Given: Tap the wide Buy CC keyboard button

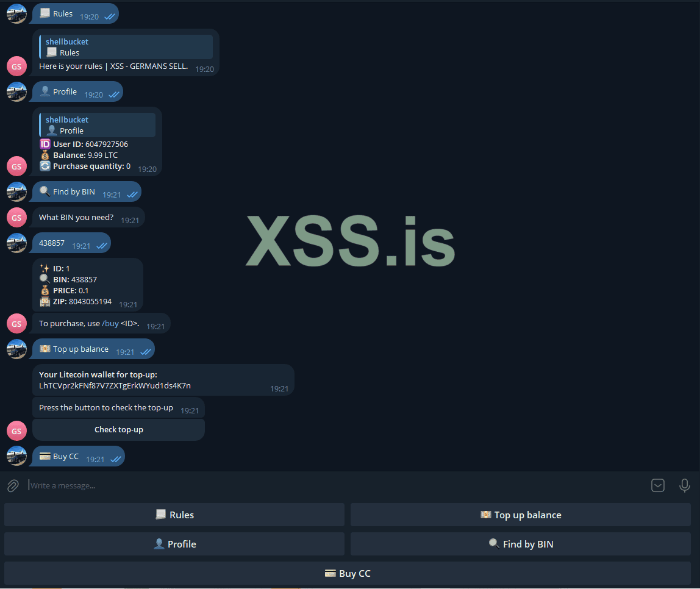Looking at the screenshot, I should (x=348, y=573).
